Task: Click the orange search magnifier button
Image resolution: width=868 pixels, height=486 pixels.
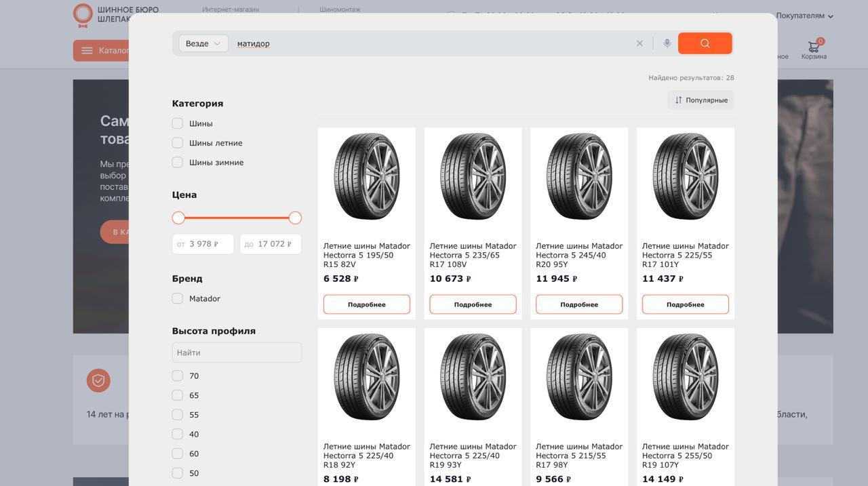Action: (705, 43)
